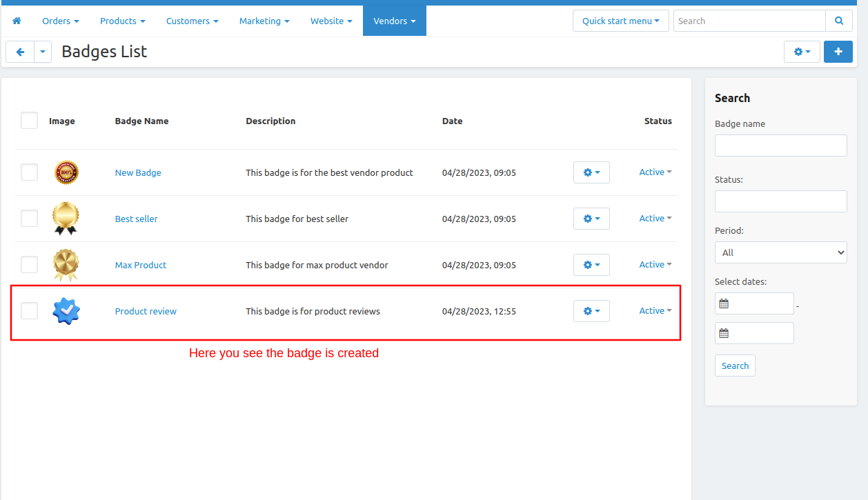Screen dimensions: 868x500
Task: Click the Badge name input field
Action: (780, 146)
